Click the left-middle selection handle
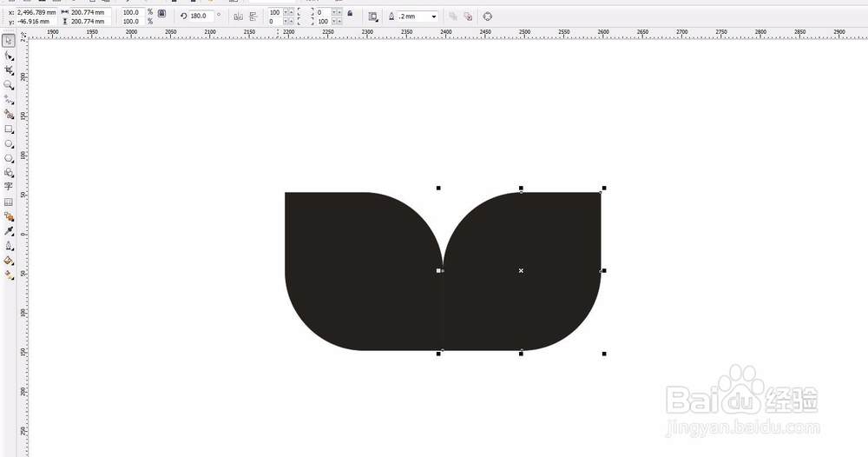 coord(438,271)
